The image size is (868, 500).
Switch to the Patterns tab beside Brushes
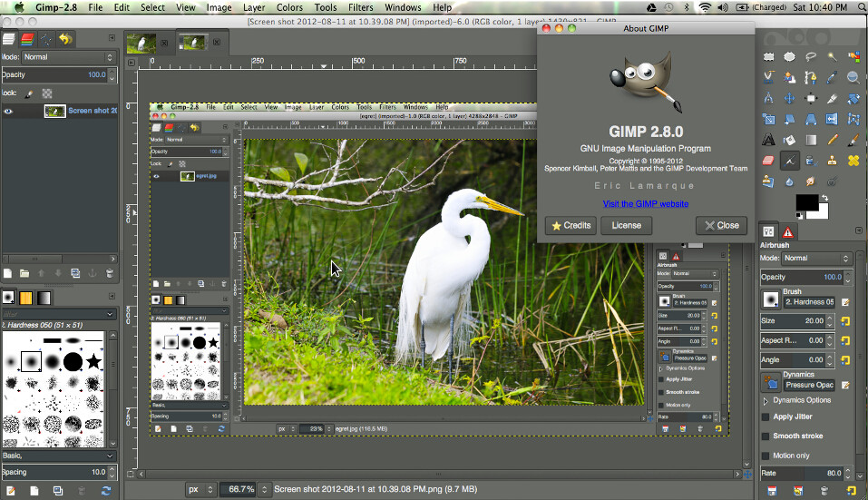pos(26,298)
